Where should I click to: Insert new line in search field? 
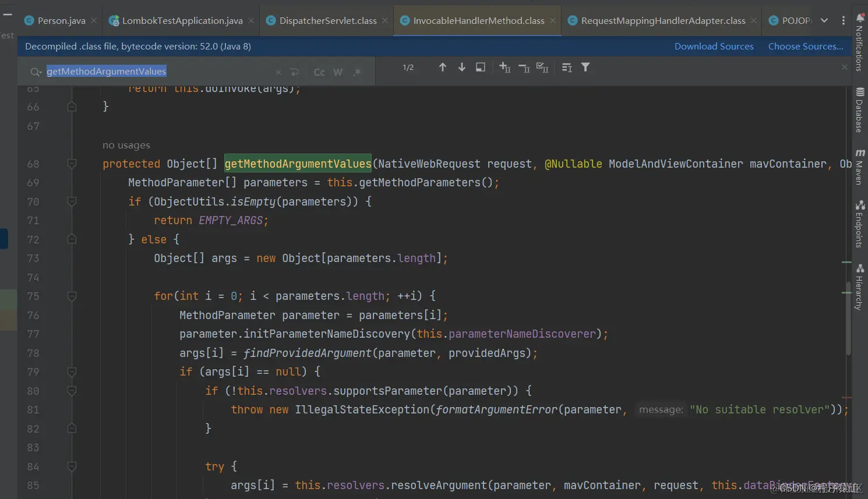tap(294, 72)
